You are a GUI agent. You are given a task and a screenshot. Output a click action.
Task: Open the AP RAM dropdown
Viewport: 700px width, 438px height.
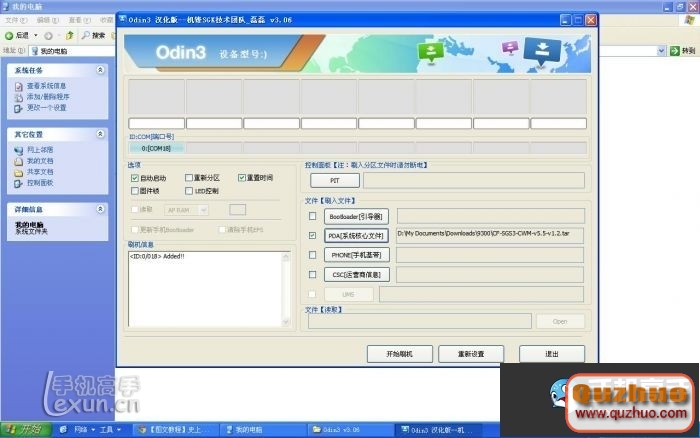coord(204,210)
